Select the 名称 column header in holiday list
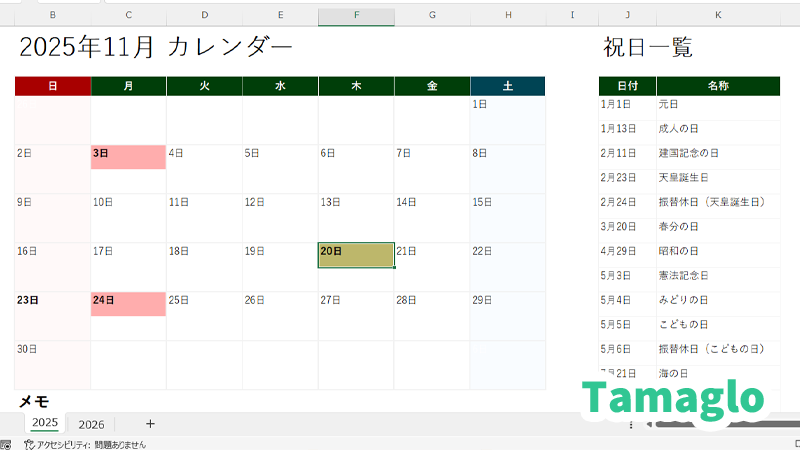This screenshot has width=800, height=450. 718,86
